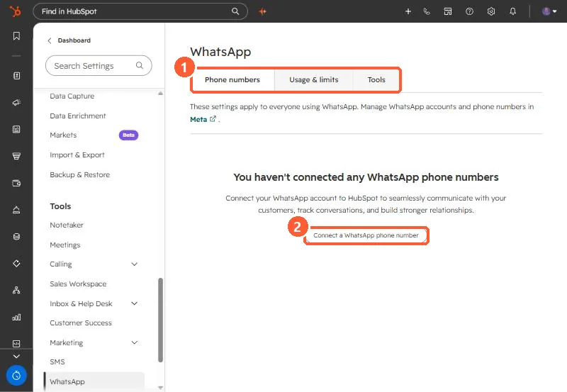
Task: Open the Content document icon in left rail
Action: coord(16,130)
